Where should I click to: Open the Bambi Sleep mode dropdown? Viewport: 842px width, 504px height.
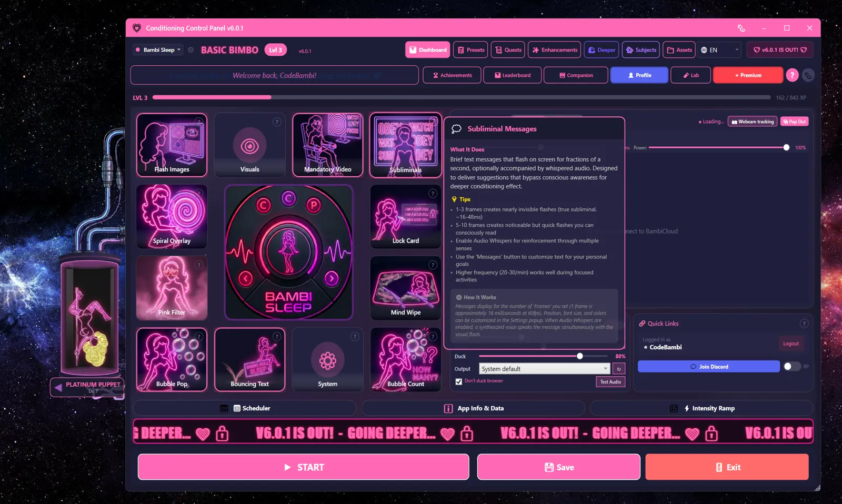[x=158, y=50]
